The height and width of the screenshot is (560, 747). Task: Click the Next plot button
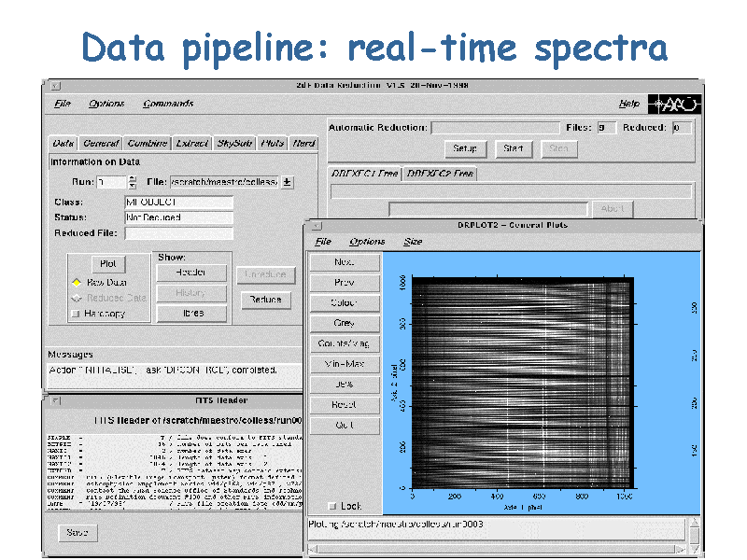tap(345, 262)
